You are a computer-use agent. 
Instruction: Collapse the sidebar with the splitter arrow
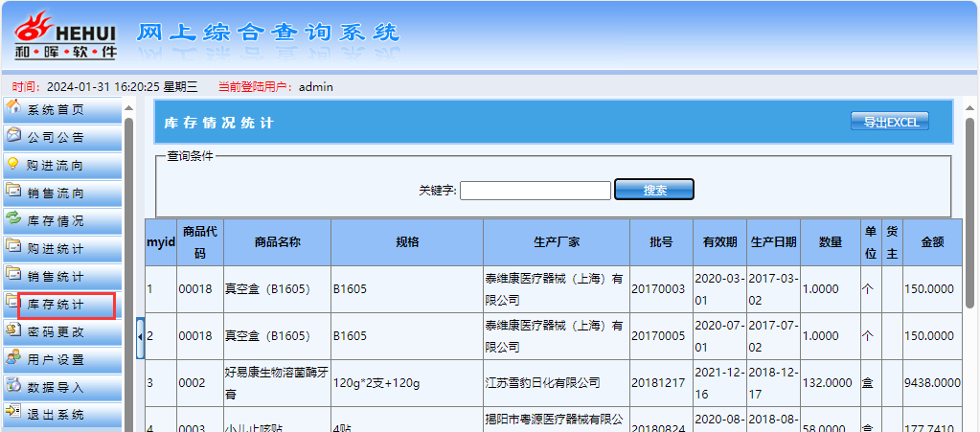[x=141, y=337]
